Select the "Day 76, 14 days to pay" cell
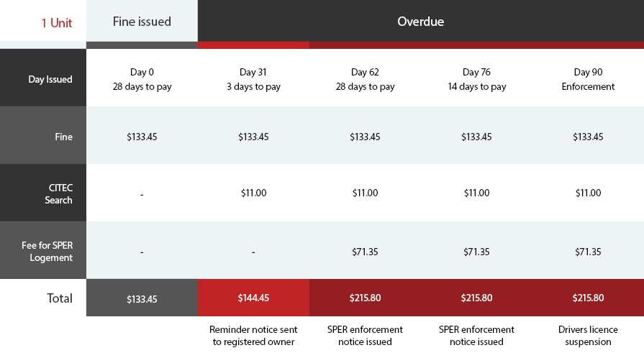Image resolution: width=644 pixels, height=353 pixels. pos(476,79)
